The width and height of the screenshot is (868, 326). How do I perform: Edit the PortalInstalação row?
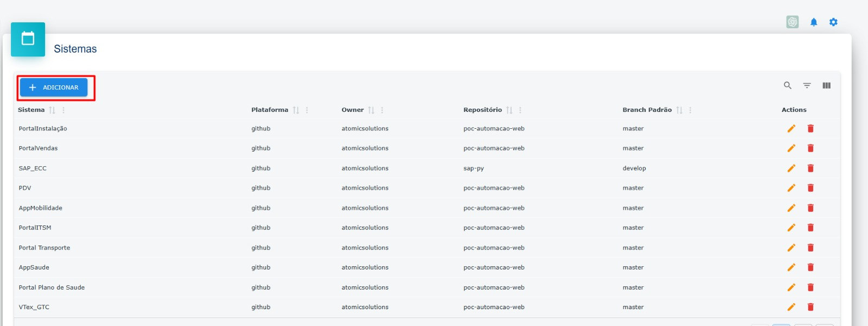click(792, 129)
